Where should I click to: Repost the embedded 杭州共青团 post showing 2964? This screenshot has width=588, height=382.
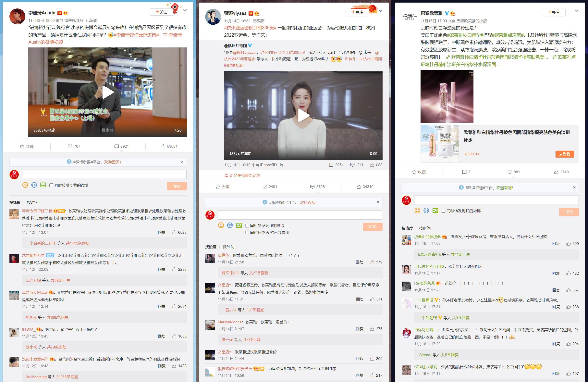pyautogui.click(x=336, y=165)
